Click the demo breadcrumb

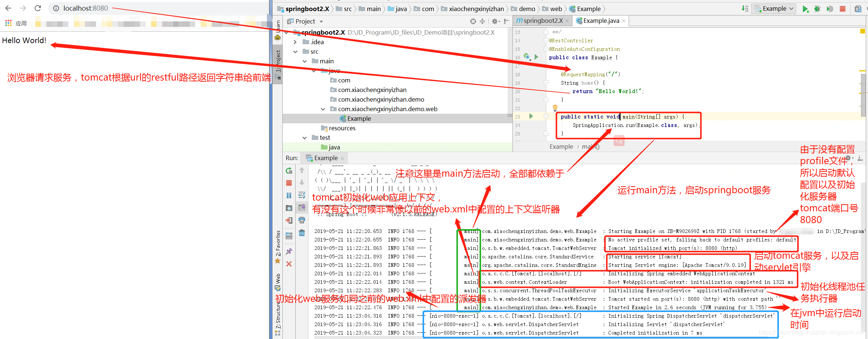(523, 9)
